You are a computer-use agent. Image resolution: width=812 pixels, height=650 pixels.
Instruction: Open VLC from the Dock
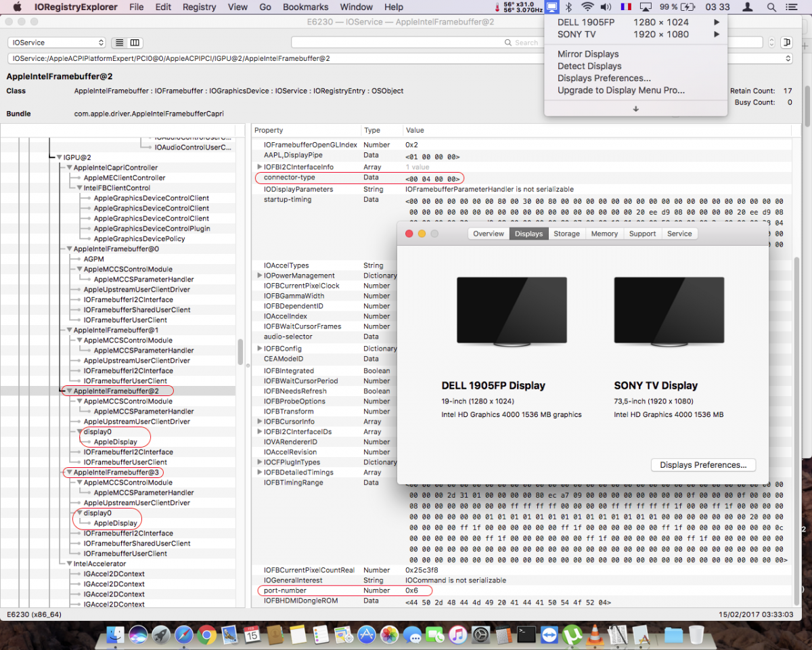point(595,635)
